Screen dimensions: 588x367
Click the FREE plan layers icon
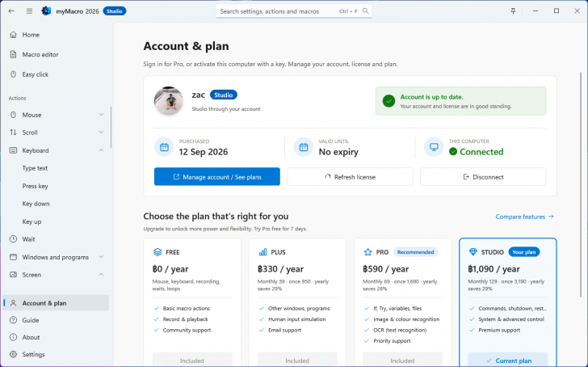157,252
